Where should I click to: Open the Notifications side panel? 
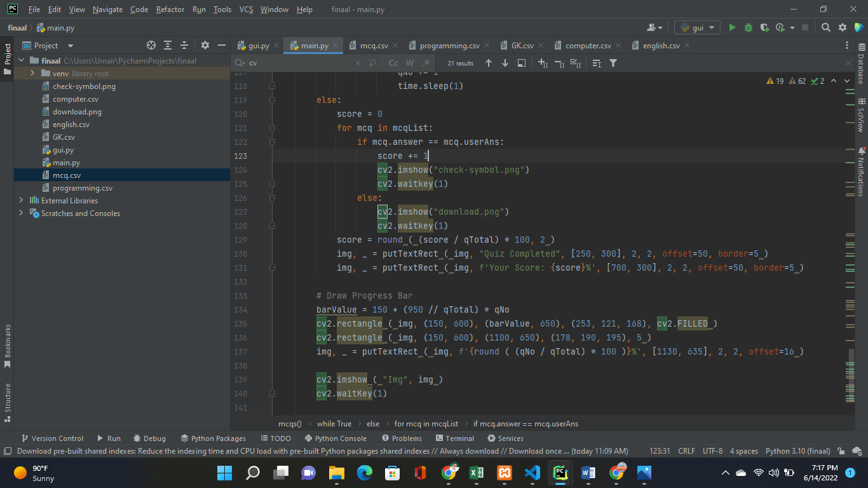(862, 172)
